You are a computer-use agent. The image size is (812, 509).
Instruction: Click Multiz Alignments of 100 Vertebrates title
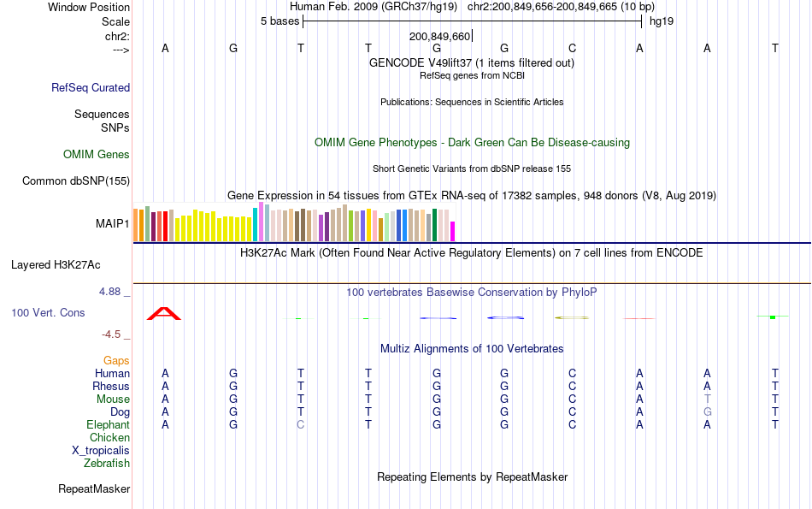click(472, 349)
